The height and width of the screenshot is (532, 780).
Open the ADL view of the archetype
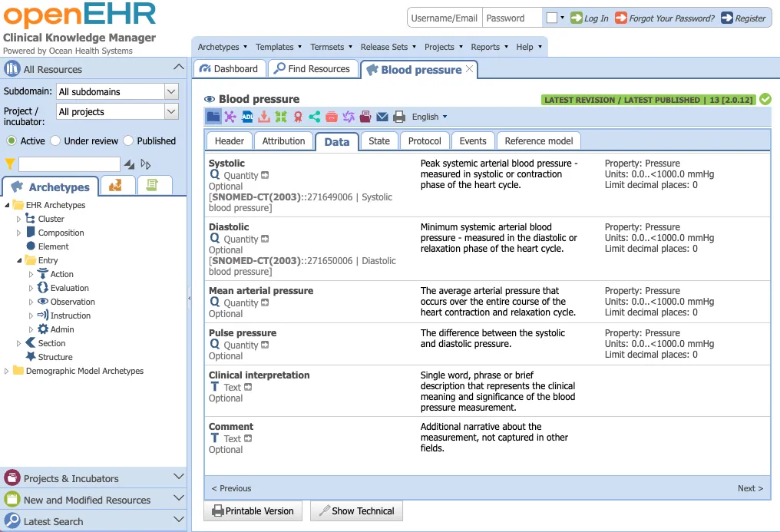click(247, 117)
